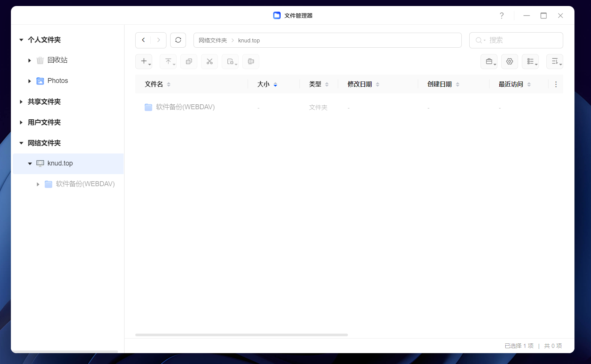Click knud.top in the address breadcrumb

[x=249, y=40]
